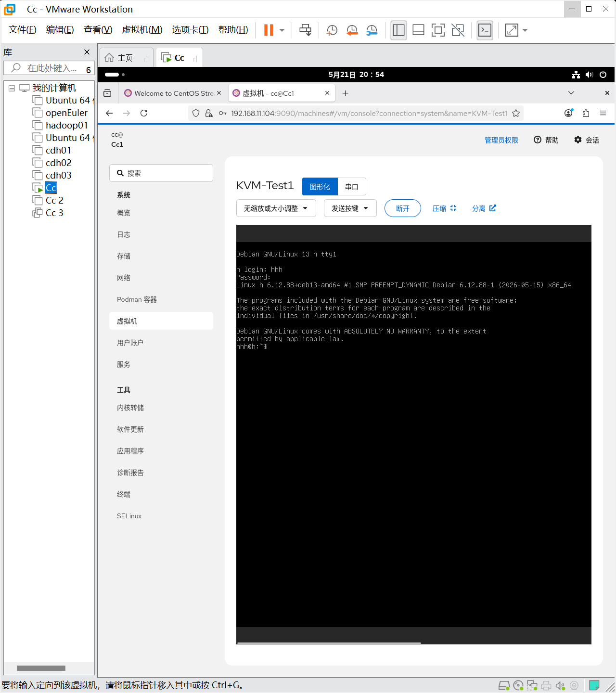616x693 pixels.
Task: Click 分离 to detach the console
Action: (x=484, y=208)
